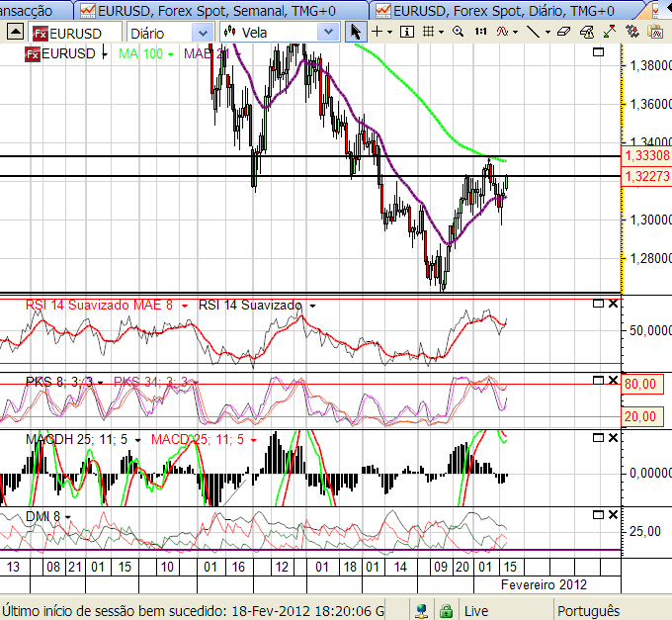Viewport: 672px width, 620px height.
Task: Click the MAE 21 indicator label
Action: click(x=207, y=53)
